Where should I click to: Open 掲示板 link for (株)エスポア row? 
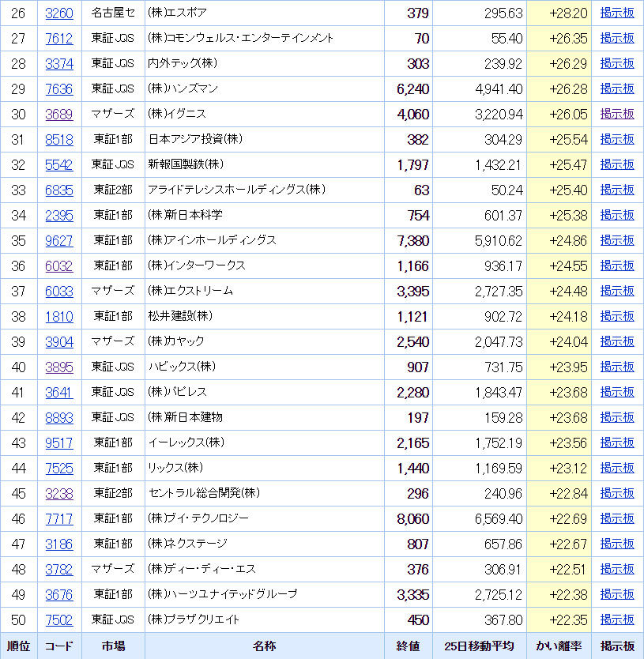point(617,13)
